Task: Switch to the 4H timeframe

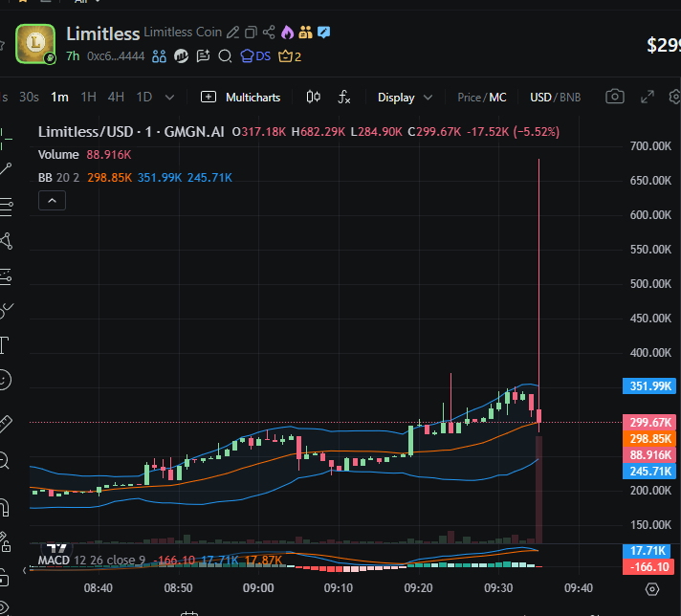Action: coord(116,97)
